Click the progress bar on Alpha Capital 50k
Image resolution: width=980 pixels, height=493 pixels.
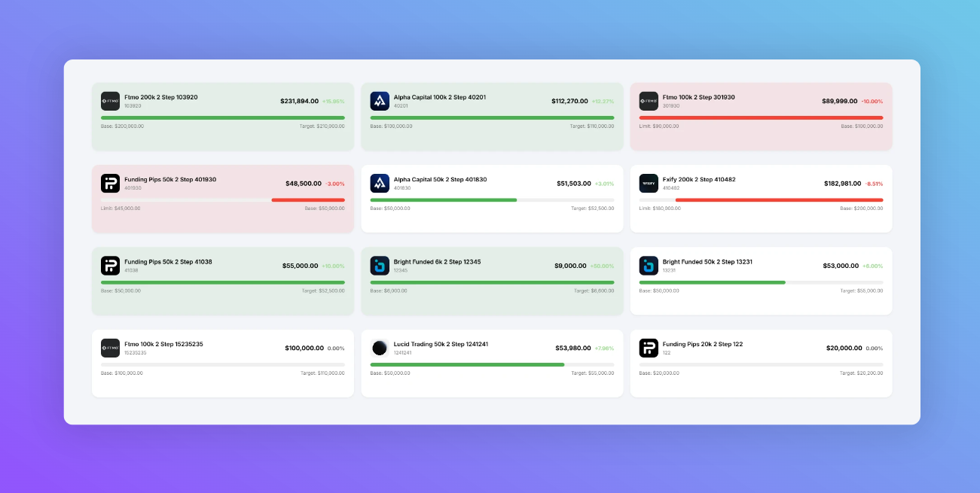click(492, 200)
